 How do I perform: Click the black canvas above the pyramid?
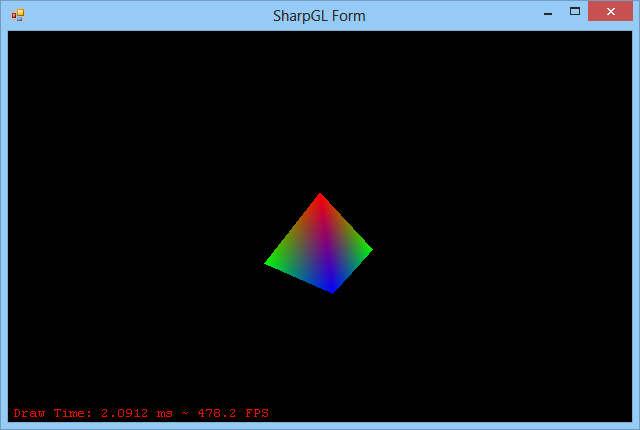coord(320,110)
